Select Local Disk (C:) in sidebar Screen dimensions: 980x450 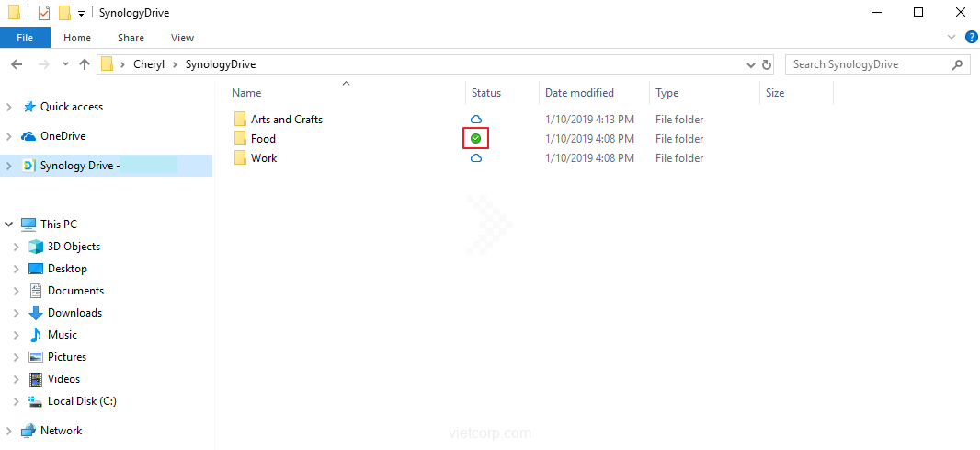click(x=82, y=401)
